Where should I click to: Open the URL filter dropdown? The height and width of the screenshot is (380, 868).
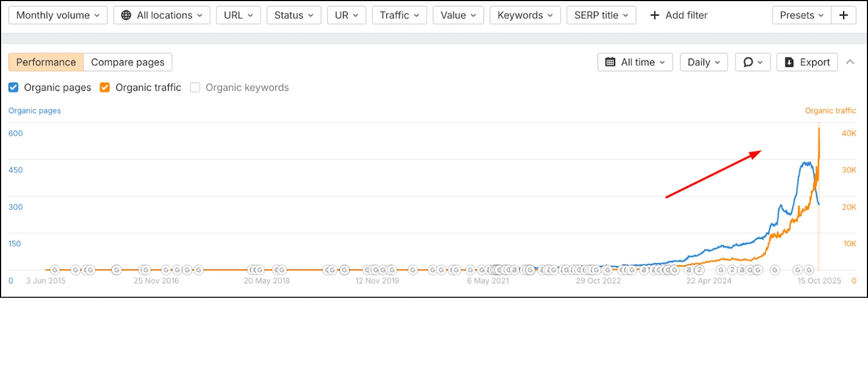(238, 15)
